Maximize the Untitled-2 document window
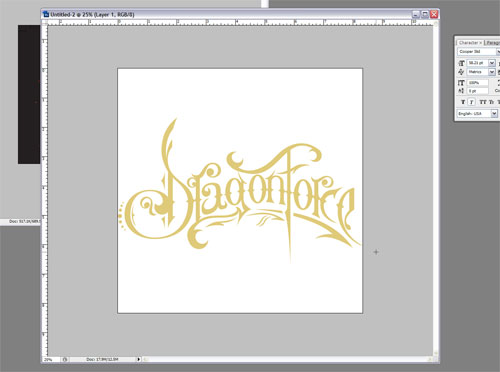The width and height of the screenshot is (500, 372). [425, 14]
